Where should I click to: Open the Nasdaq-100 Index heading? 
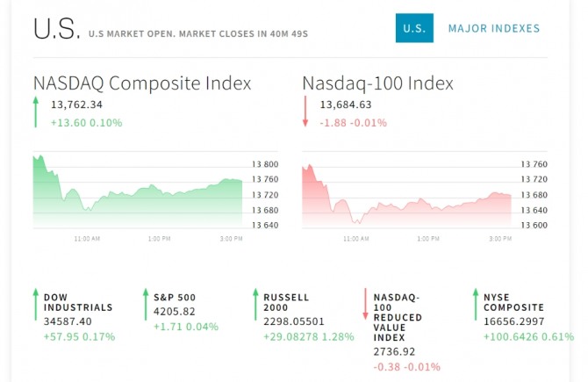(377, 83)
